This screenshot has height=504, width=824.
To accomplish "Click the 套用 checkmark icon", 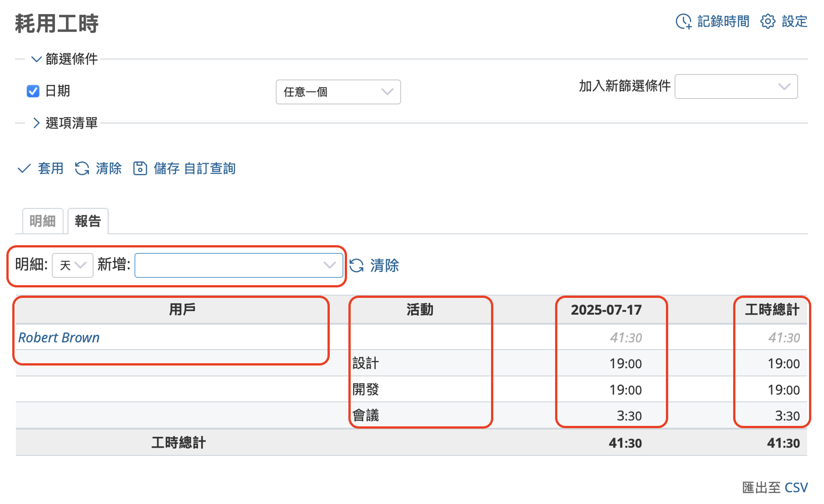I will (x=24, y=168).
